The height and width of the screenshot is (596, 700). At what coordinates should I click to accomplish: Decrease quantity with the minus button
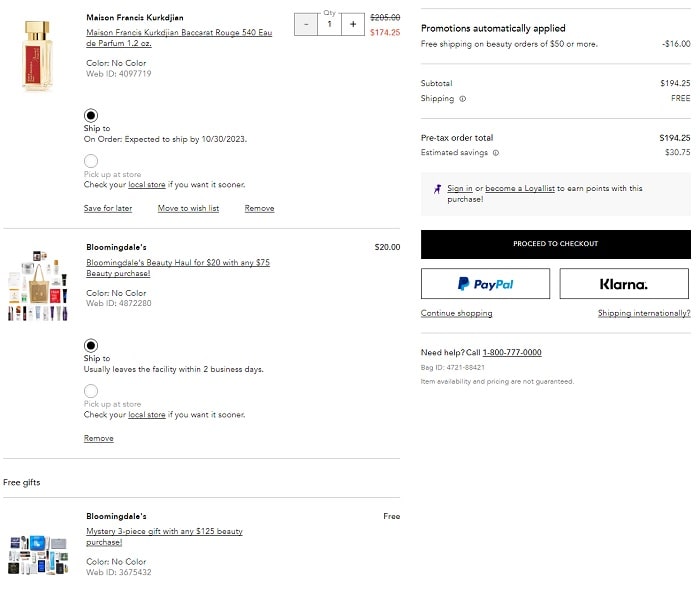pos(306,24)
